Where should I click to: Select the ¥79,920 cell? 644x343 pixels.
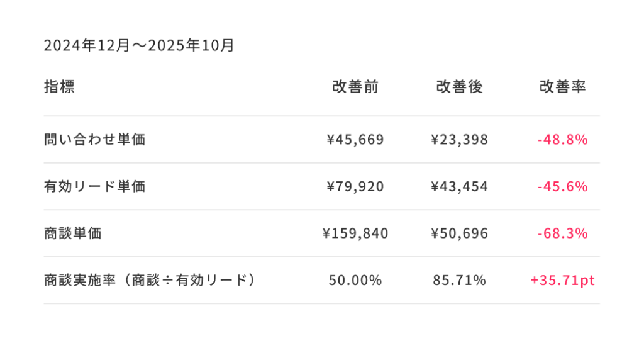pos(355,187)
